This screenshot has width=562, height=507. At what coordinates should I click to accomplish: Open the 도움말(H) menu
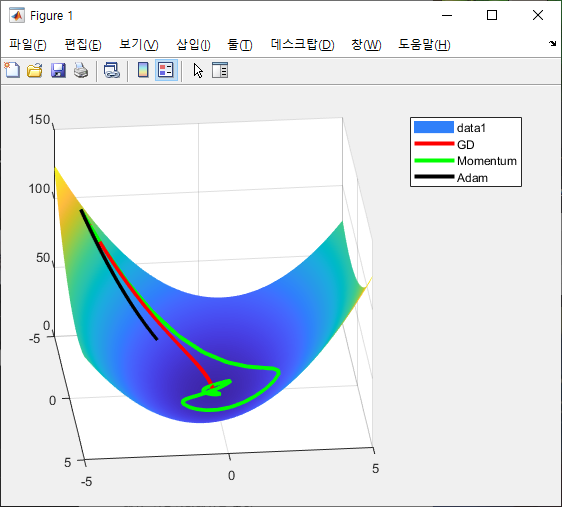(424, 45)
